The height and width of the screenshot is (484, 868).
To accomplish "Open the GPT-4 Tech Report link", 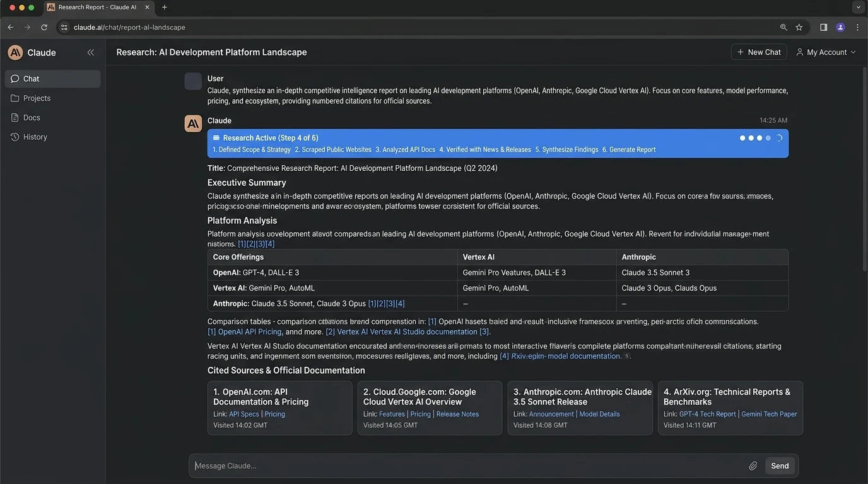I will (x=708, y=414).
